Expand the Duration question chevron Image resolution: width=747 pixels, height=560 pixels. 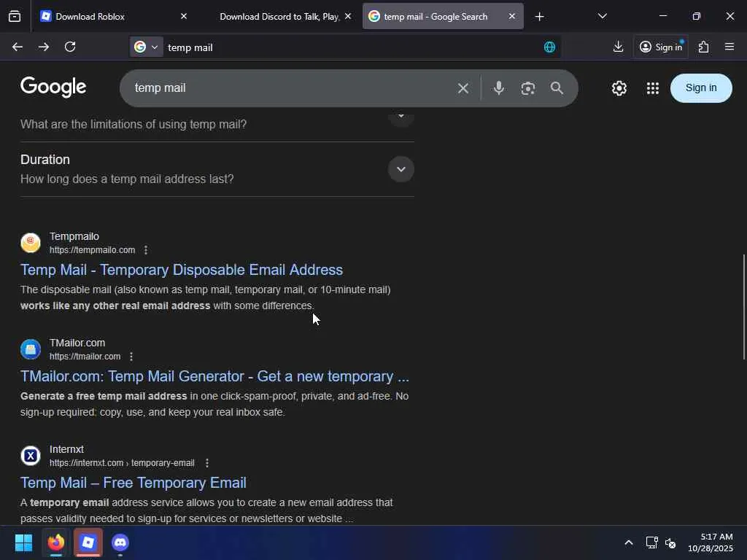click(x=401, y=169)
